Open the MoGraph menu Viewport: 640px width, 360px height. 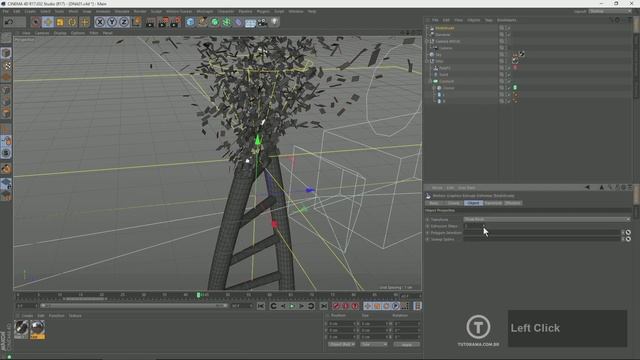click(x=205, y=11)
